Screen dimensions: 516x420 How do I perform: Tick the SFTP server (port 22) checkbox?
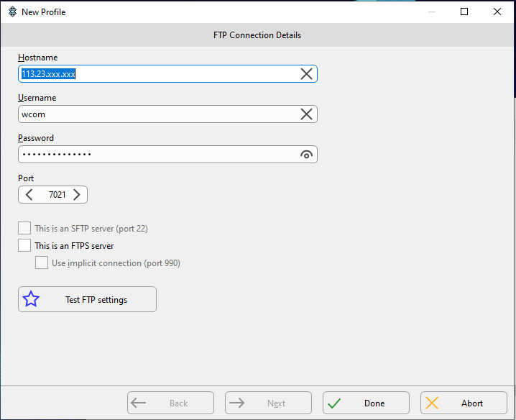click(x=24, y=228)
